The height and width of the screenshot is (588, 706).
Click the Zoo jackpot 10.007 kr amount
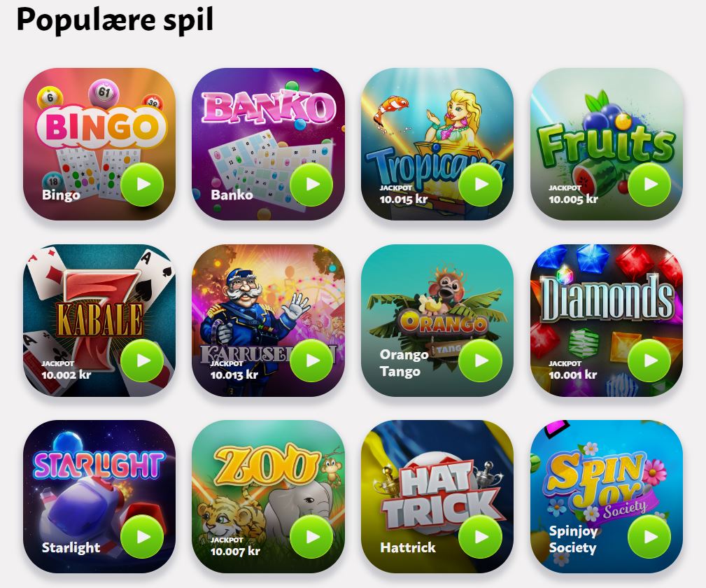point(235,551)
